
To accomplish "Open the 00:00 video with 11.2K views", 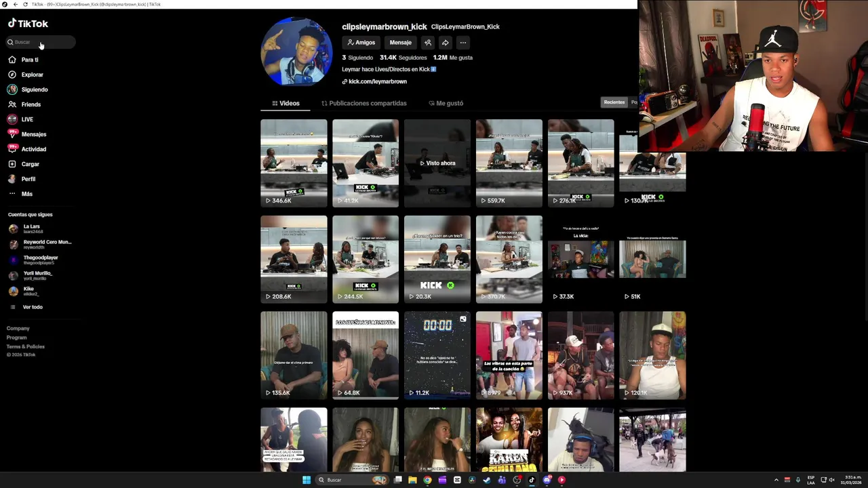I will point(437,355).
